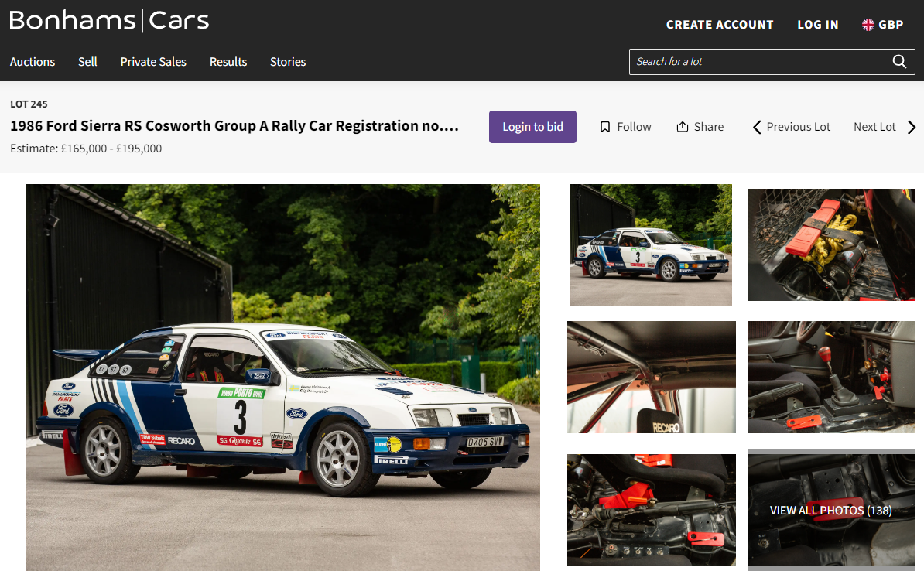Click the left chevron for previous lot
Viewport: 924px width, 581px height.
757,127
